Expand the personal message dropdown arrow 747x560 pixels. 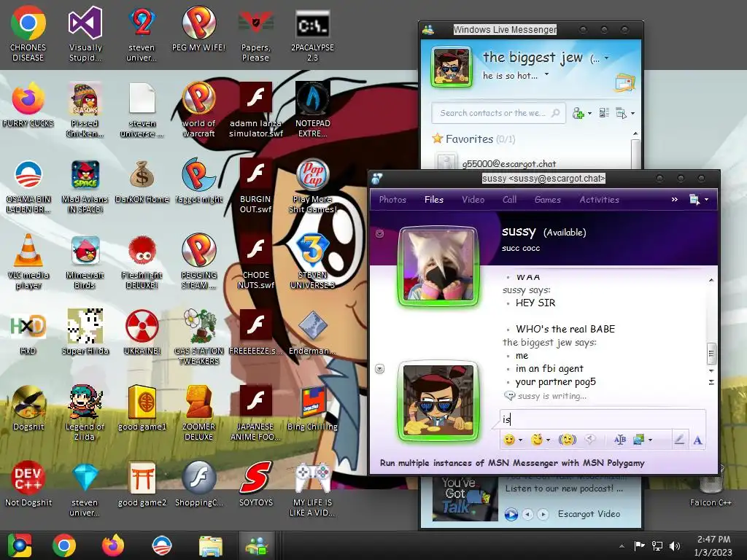click(x=546, y=74)
